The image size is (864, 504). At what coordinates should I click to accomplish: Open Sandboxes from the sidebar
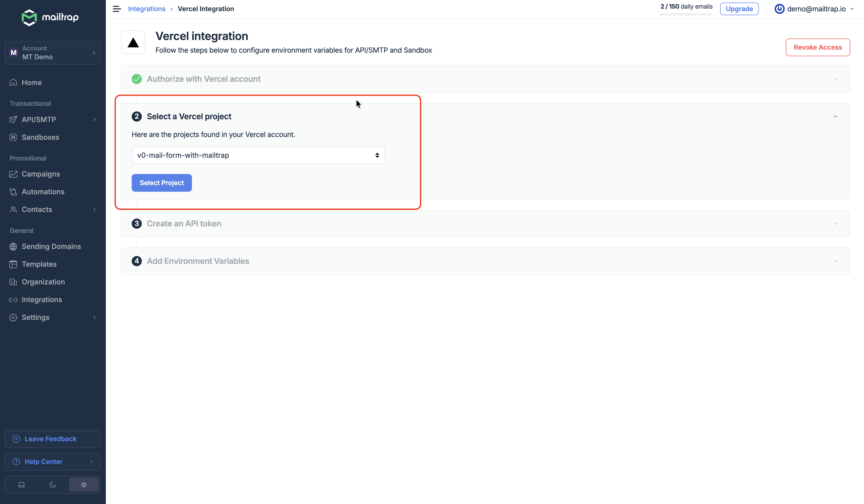pos(40,137)
